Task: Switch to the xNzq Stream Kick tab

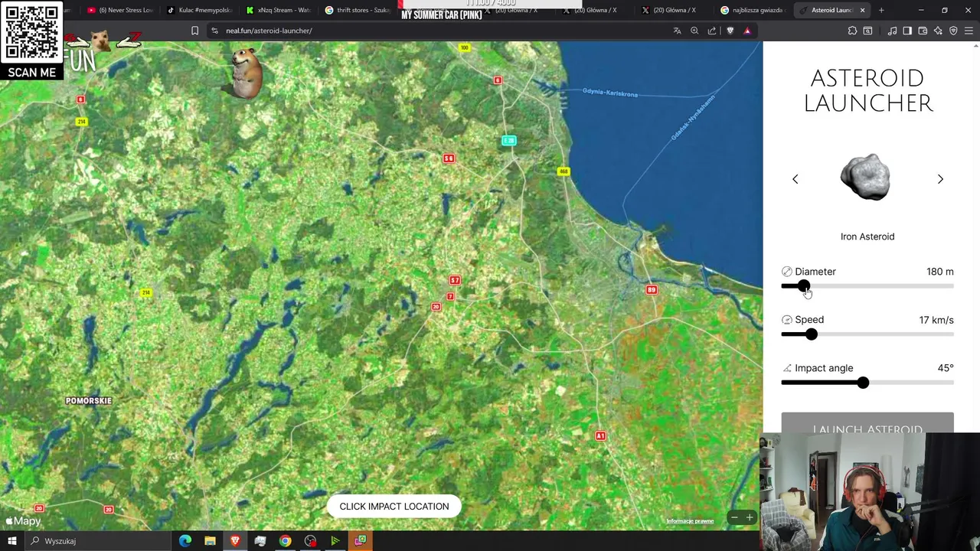Action: (x=279, y=10)
